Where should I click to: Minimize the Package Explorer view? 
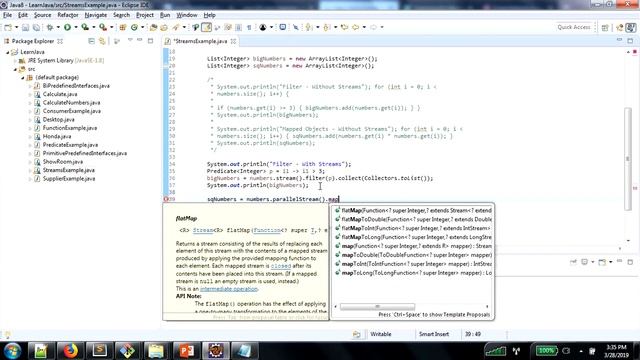point(140,40)
